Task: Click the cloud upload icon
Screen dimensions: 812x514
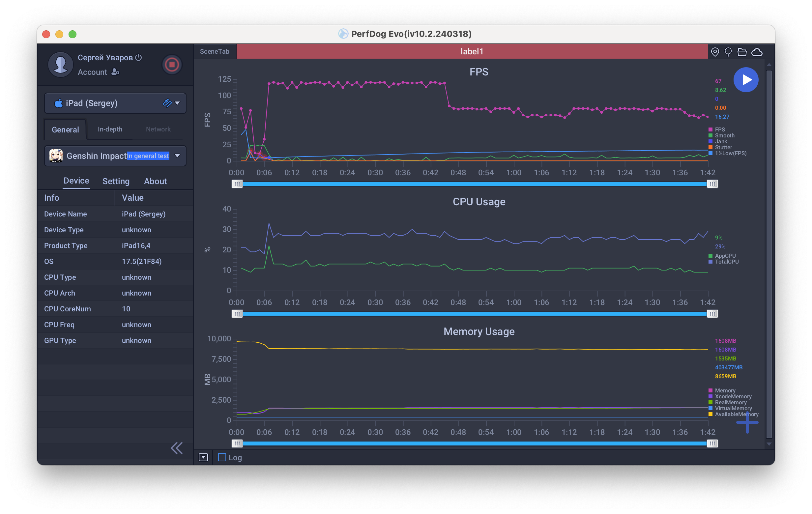Action: [757, 52]
